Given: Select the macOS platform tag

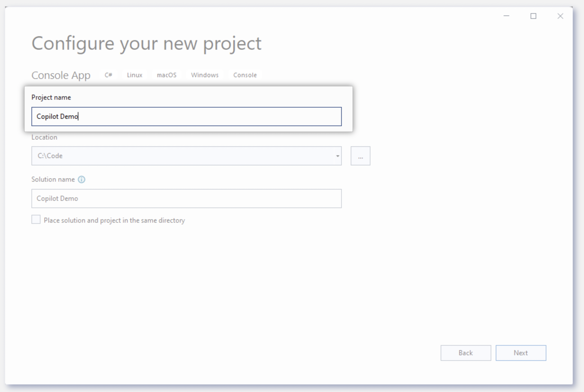Looking at the screenshot, I should click(x=166, y=75).
